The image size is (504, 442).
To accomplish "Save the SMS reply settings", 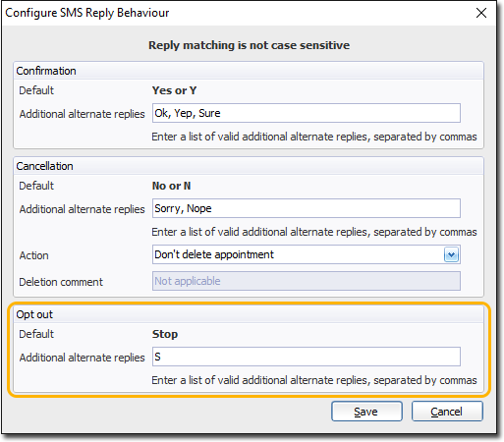I will pyautogui.click(x=366, y=412).
